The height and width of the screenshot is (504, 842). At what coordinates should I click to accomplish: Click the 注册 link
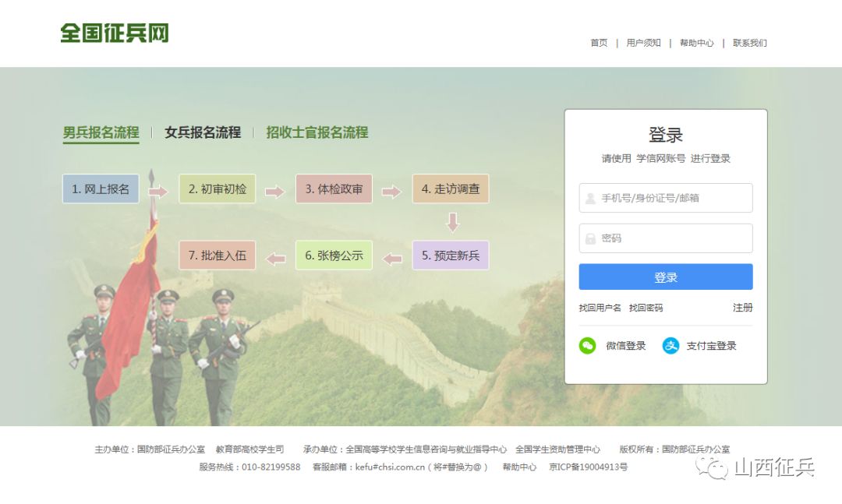tap(743, 308)
